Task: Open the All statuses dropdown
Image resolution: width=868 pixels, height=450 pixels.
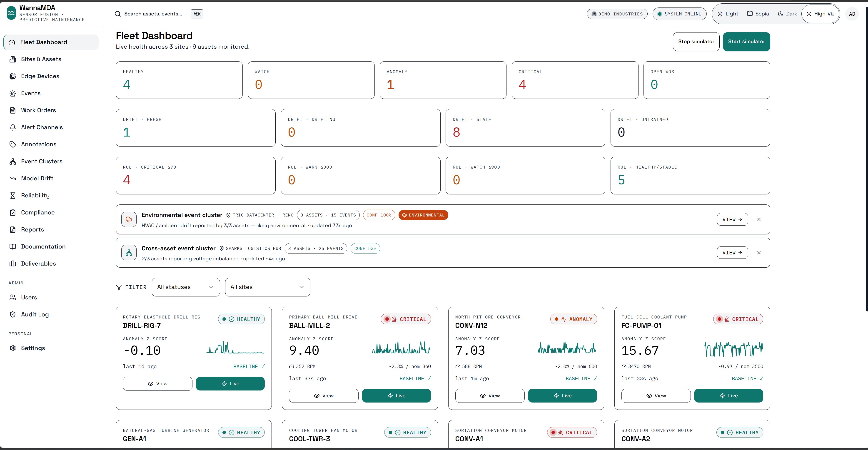Action: point(186,287)
